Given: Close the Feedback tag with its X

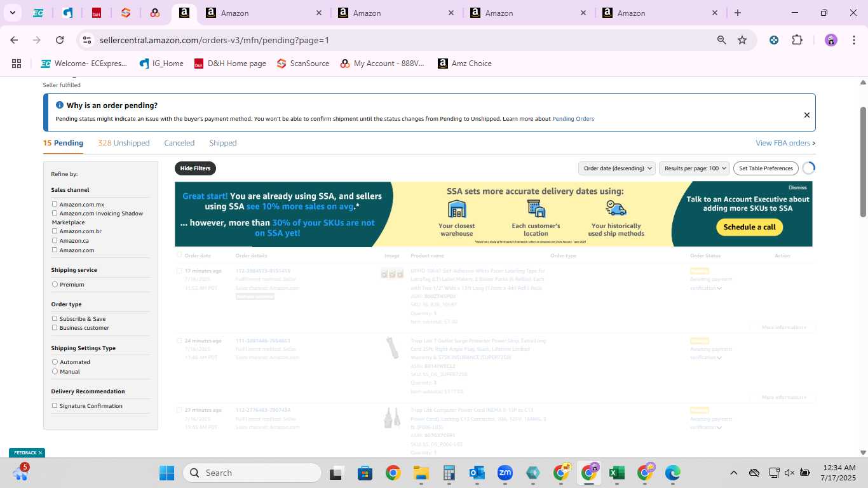Looking at the screenshot, I should (40, 453).
